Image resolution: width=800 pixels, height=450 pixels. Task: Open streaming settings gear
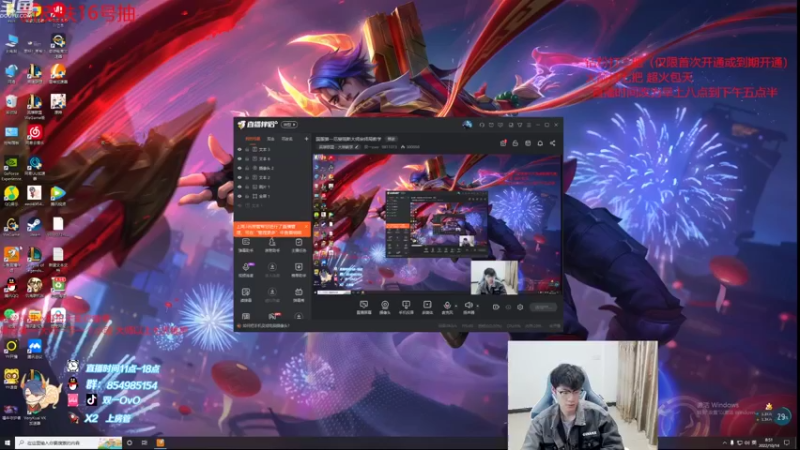(520, 307)
